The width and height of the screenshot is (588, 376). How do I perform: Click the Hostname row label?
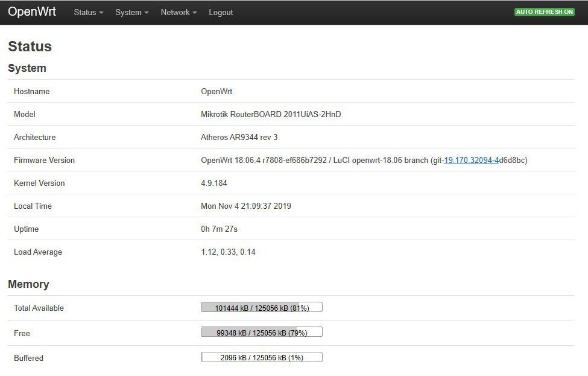[31, 92]
